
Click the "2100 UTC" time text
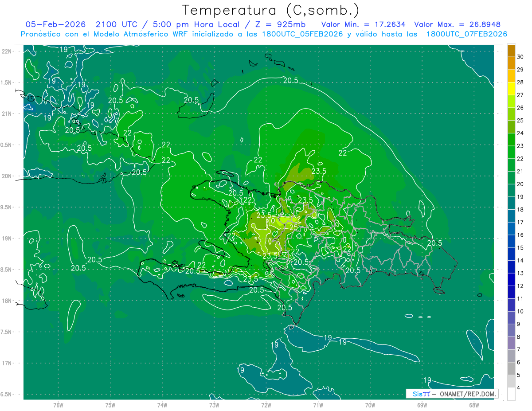coord(117,24)
